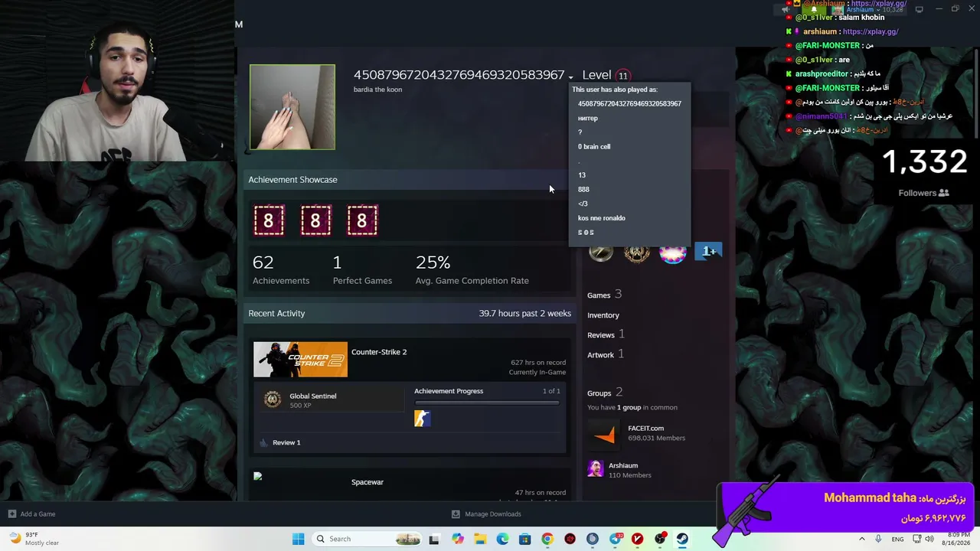The image size is (980, 551).
Task: Open Manage Downloads in the footer
Action: pos(493,514)
